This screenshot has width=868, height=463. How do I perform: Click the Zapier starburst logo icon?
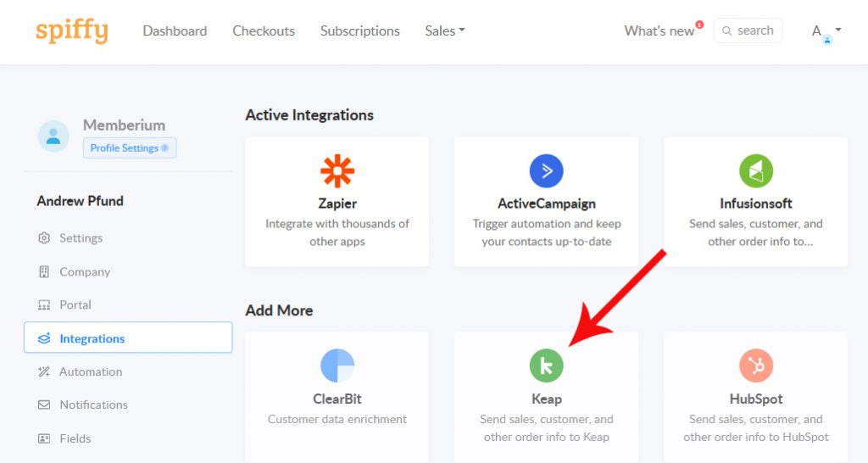(x=337, y=170)
